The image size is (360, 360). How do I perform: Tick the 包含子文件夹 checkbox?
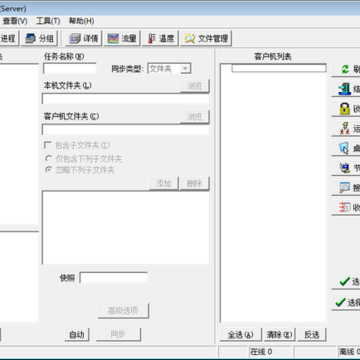click(x=48, y=145)
